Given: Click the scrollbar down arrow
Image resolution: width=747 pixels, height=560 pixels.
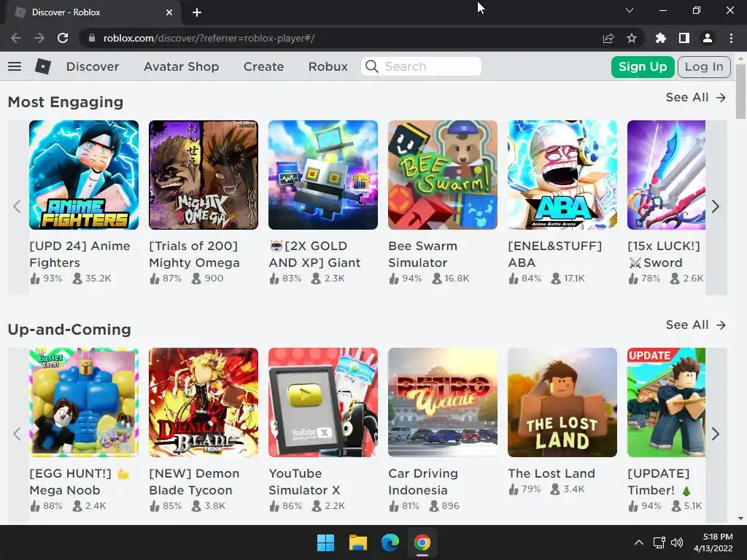Looking at the screenshot, I should click(740, 518).
